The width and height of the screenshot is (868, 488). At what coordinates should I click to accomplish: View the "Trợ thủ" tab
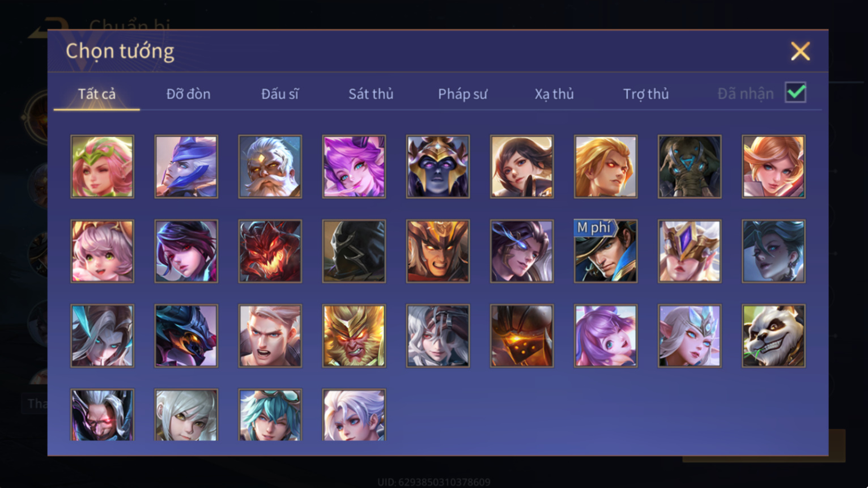click(x=646, y=94)
